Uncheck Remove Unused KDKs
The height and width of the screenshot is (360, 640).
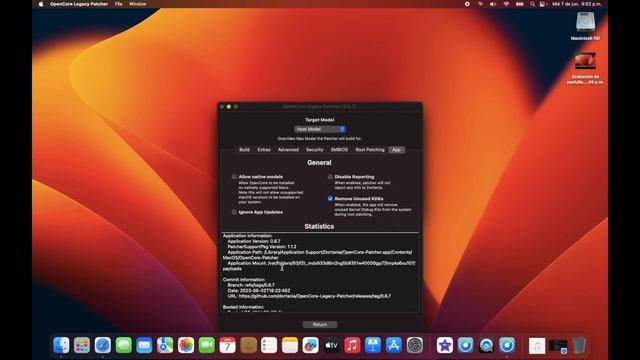[330, 199]
